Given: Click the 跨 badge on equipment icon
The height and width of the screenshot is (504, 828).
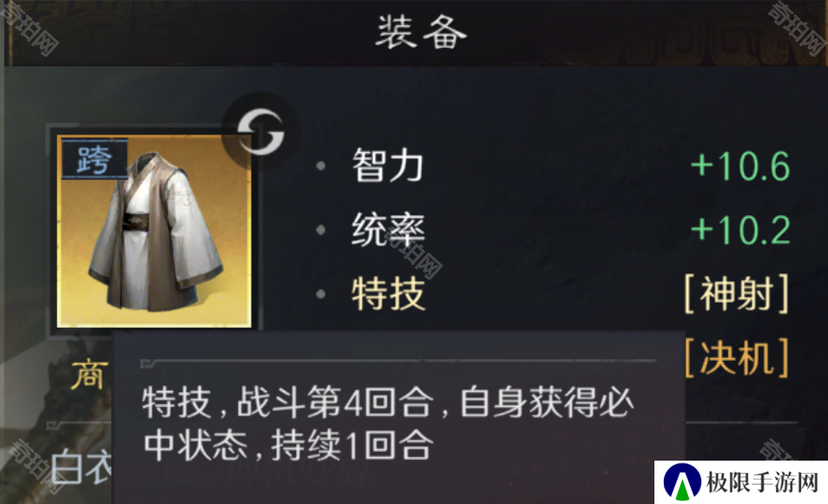Looking at the screenshot, I should [x=95, y=159].
